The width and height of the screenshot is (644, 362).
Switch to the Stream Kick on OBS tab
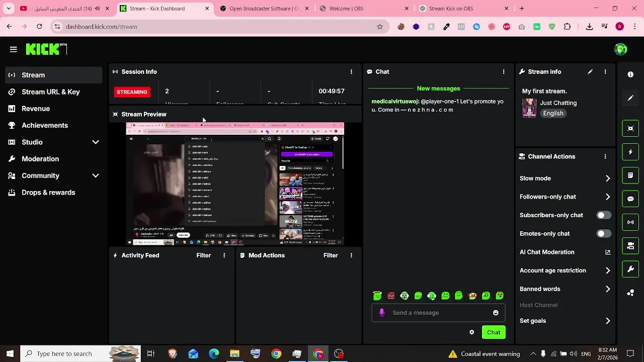pos(464,9)
